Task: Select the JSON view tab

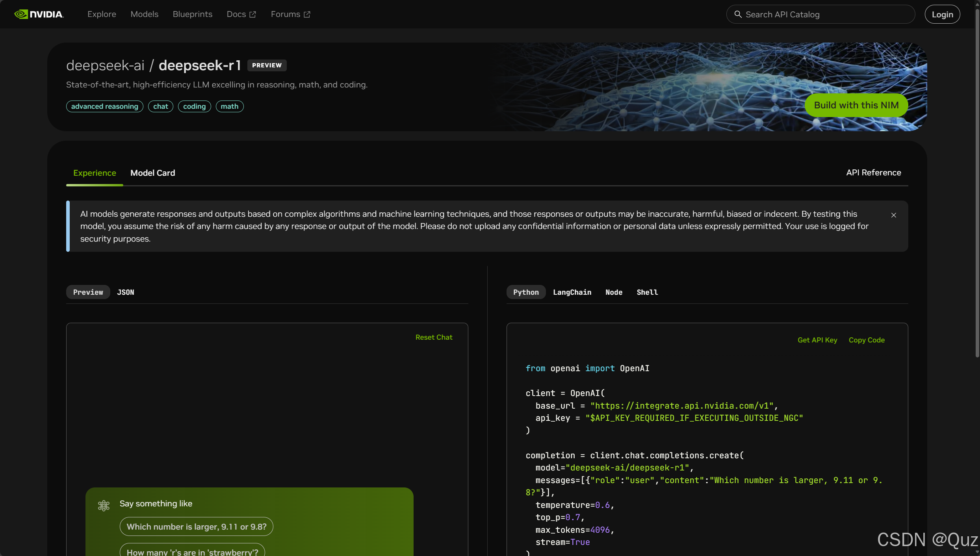Action: 125,292
